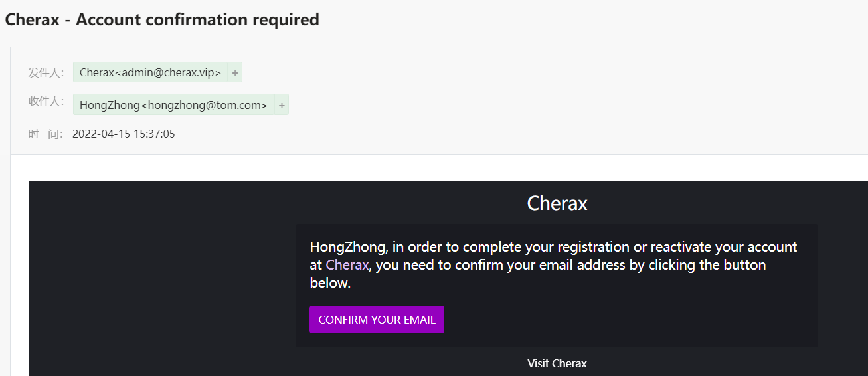Image resolution: width=868 pixels, height=376 pixels.
Task: Follow the Visit Cherax link
Action: coord(557,363)
